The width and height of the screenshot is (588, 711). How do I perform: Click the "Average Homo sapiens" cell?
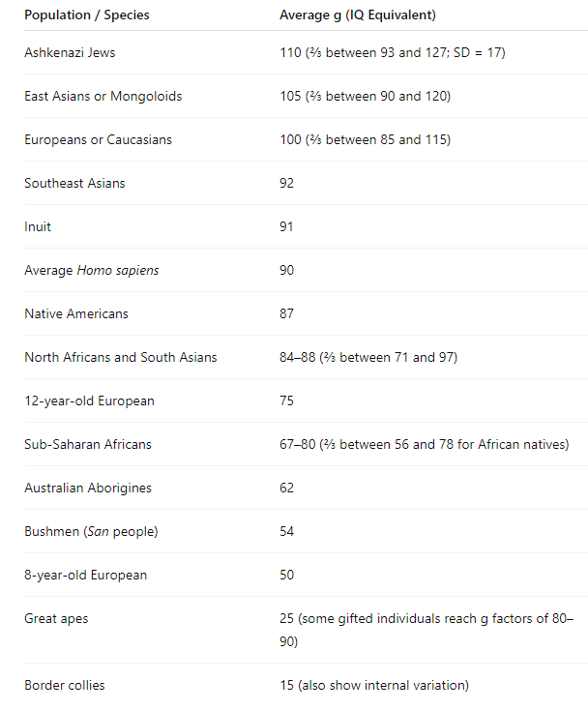tap(92, 270)
